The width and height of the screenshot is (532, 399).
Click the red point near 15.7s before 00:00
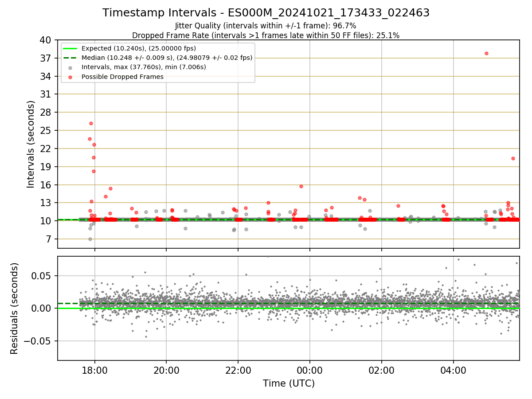(x=301, y=186)
